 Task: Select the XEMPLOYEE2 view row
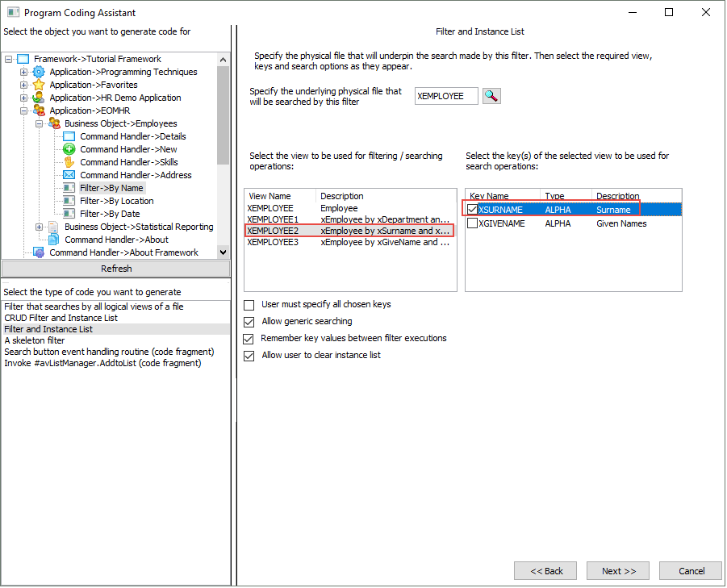[x=349, y=231]
